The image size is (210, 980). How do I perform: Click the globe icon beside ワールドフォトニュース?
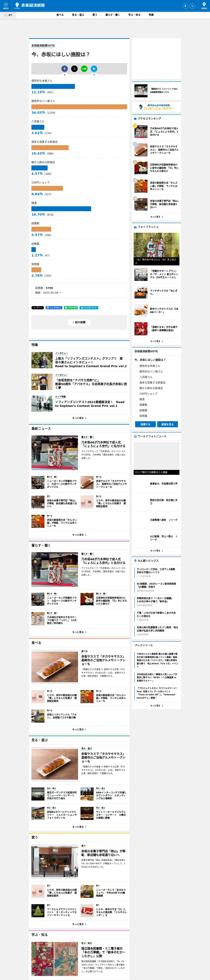pyautogui.click(x=135, y=436)
